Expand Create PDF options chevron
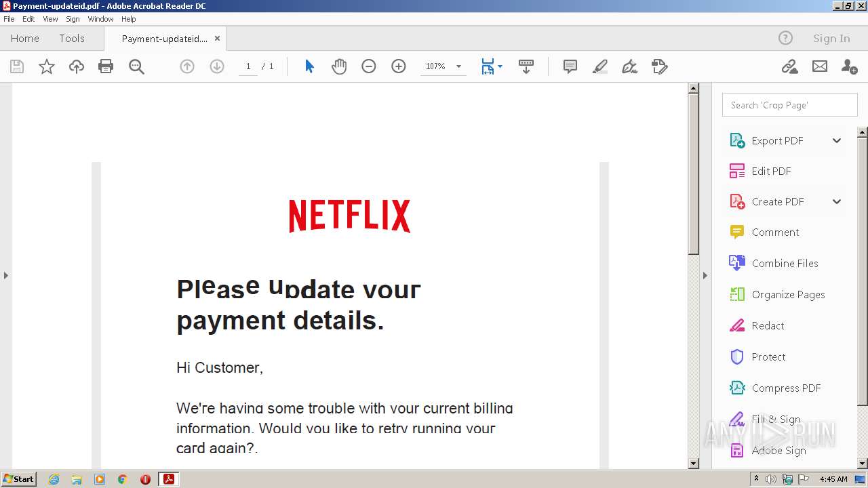868x488 pixels. point(837,201)
